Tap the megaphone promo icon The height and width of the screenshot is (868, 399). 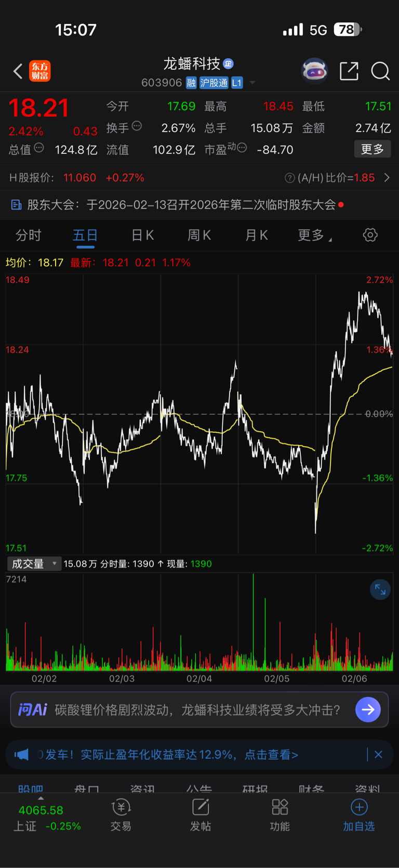[21, 755]
